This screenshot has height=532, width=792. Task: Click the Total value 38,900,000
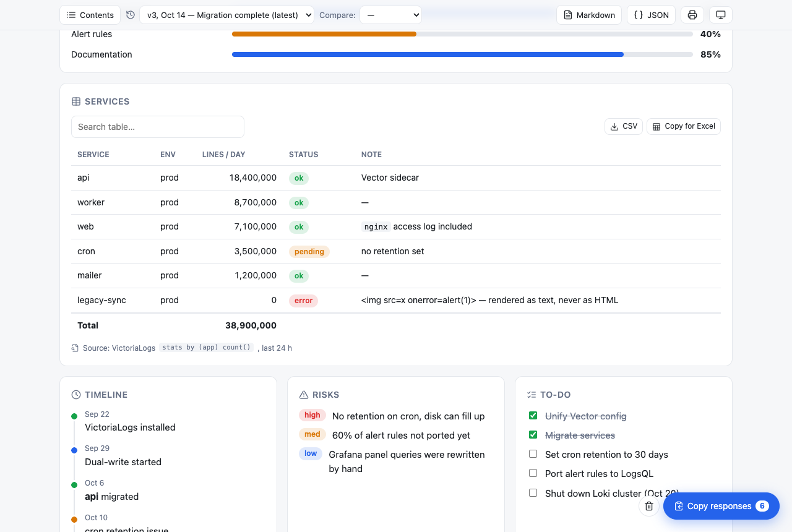tap(251, 325)
